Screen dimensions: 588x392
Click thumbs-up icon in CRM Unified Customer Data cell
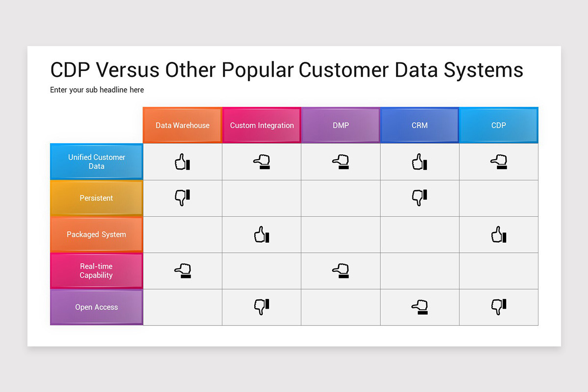(419, 162)
